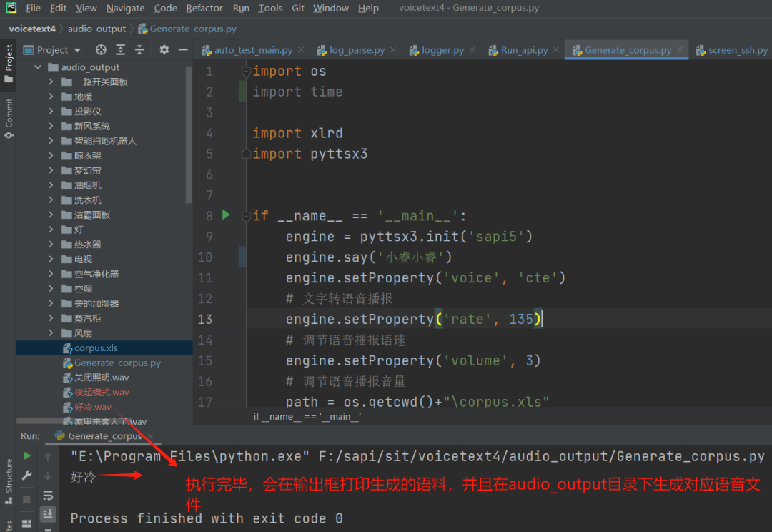This screenshot has width=772, height=532.
Task: Click the wrench run settings icon
Action: [x=27, y=476]
